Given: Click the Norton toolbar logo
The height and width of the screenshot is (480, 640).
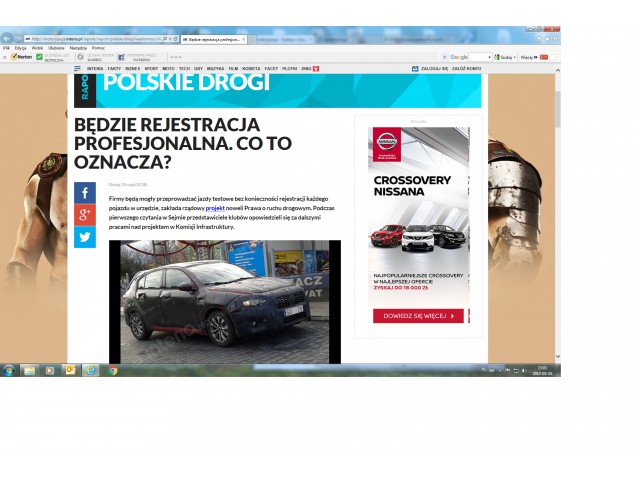Looking at the screenshot, I should tap(21, 57).
